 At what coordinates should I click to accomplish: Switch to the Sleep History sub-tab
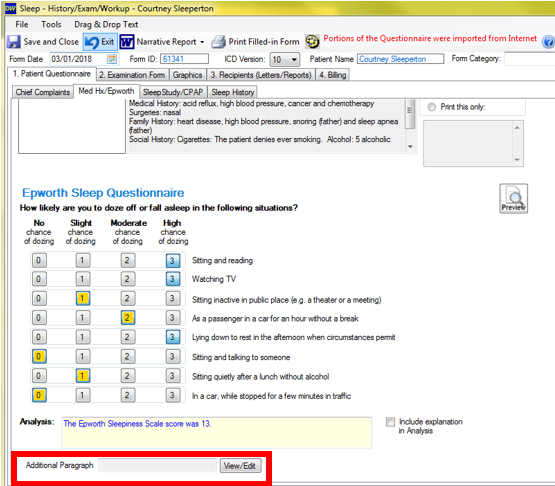point(233,92)
